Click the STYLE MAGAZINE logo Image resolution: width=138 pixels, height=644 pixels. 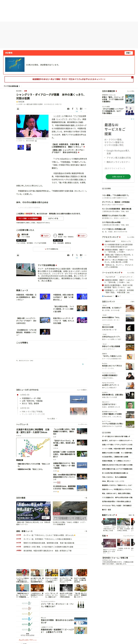tap(28, 635)
